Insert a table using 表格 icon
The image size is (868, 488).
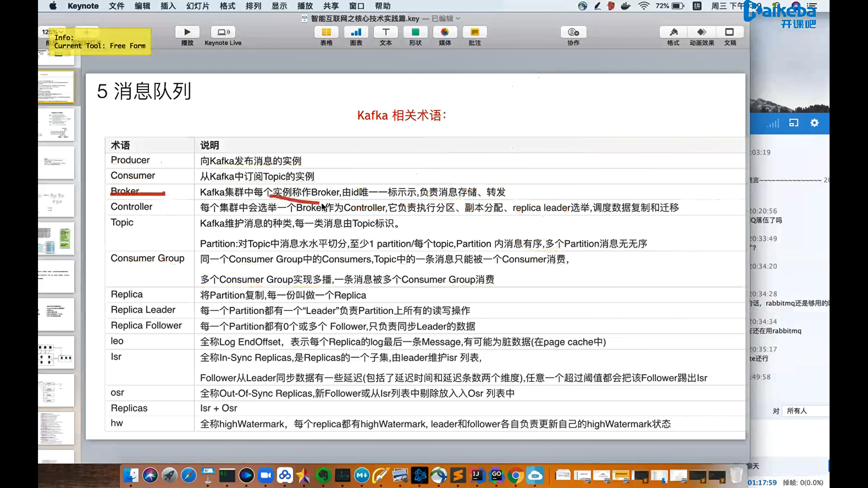pyautogui.click(x=326, y=32)
